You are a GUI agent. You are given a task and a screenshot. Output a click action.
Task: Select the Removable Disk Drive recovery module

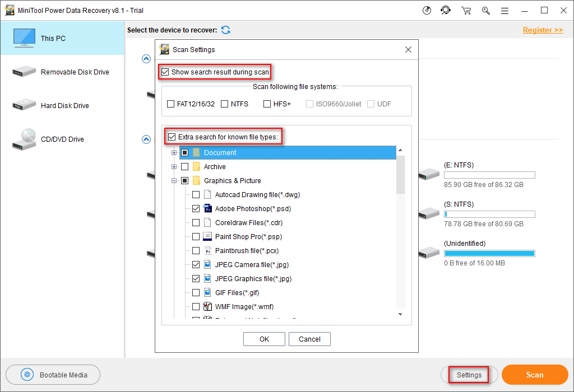(62, 72)
